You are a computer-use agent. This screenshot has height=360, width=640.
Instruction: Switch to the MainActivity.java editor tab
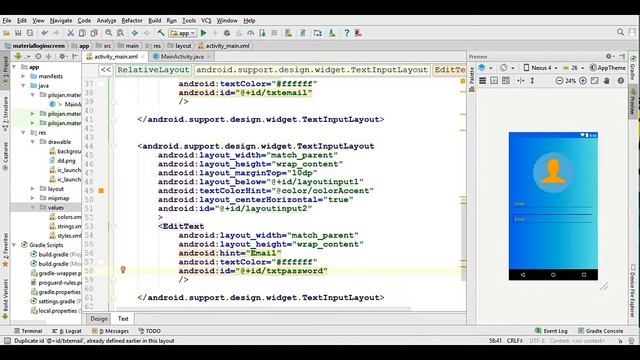(x=182, y=57)
